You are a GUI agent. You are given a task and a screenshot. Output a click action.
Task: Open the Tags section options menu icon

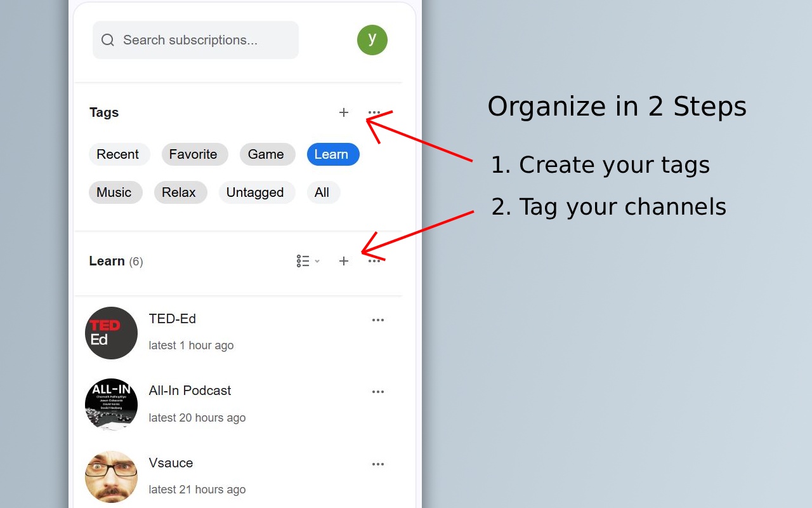pos(374,112)
